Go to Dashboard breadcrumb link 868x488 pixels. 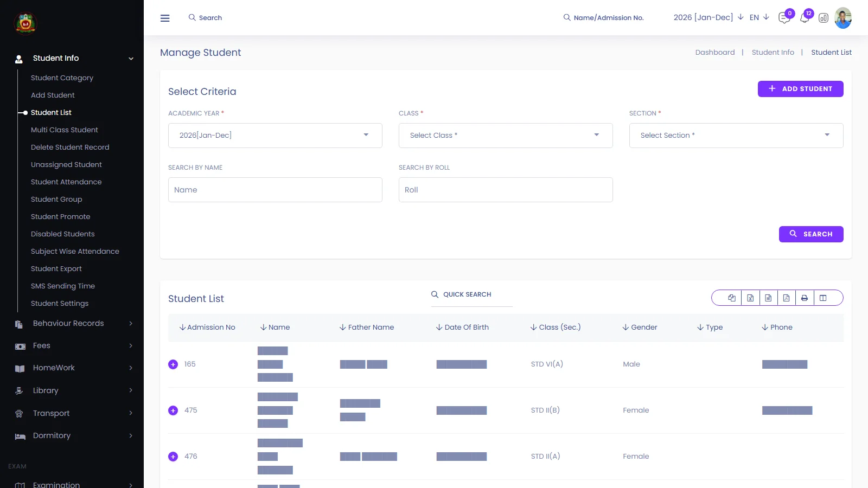715,53
